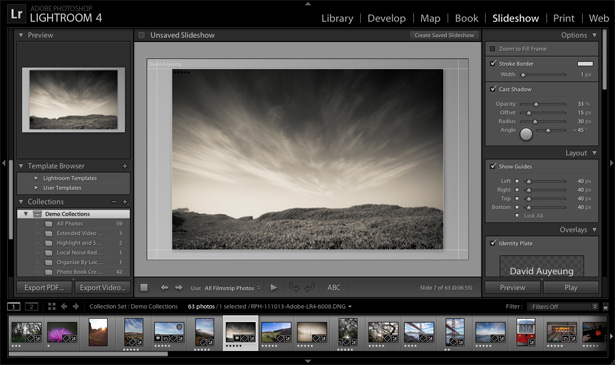Screen dimensions: 615x365
Task: Rotate adornment clockwise icon
Action: coord(309,288)
